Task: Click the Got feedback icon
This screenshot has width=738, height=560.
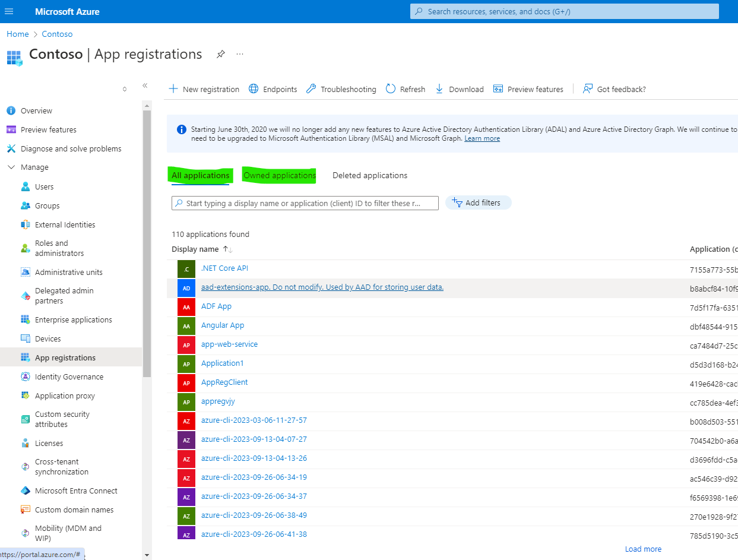Action: [587, 88]
